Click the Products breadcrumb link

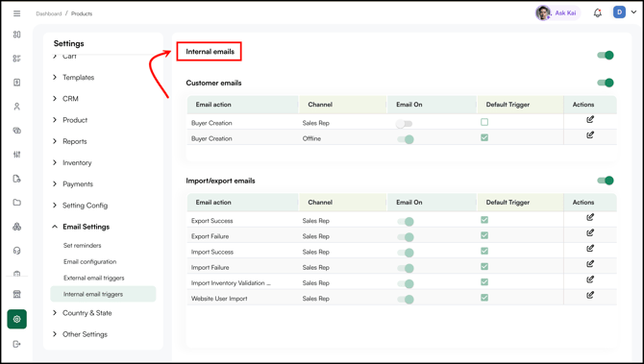[x=82, y=13]
